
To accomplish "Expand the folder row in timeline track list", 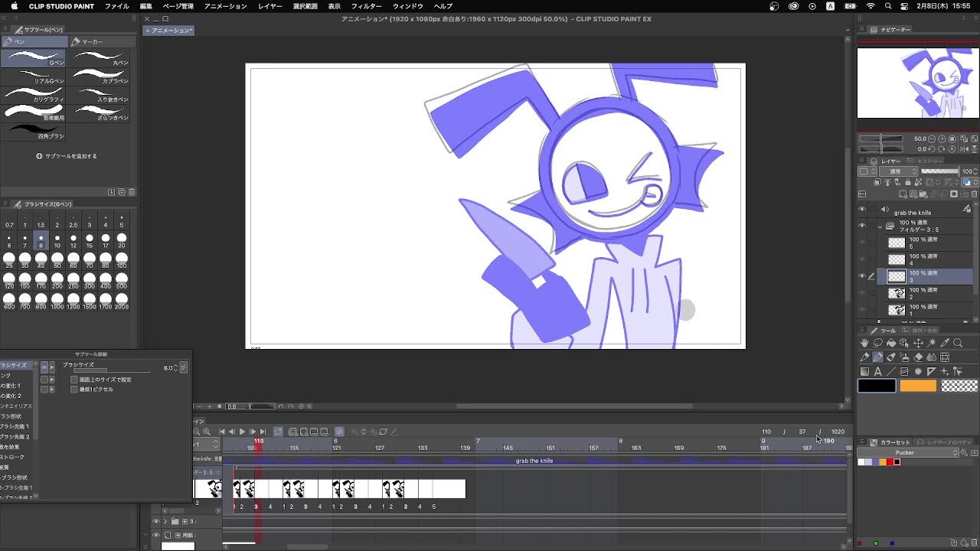I will coord(165,522).
